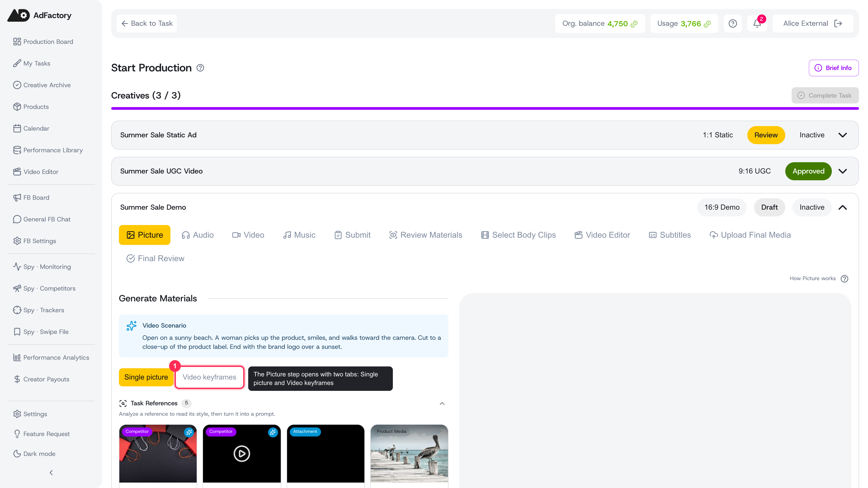Click the Back to Task button
868x488 pixels.
[x=146, y=23]
